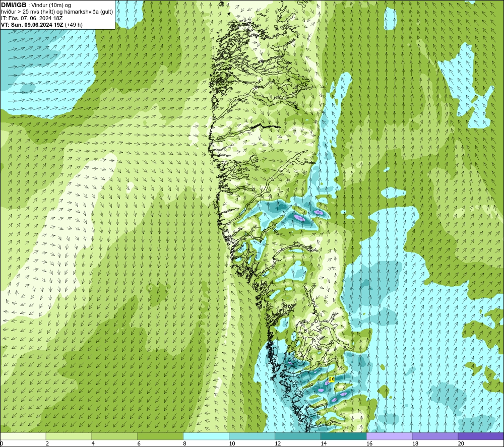504x447 pixels.
Task: Click the 10–12 m/s teal swatch
Action: [252, 436]
